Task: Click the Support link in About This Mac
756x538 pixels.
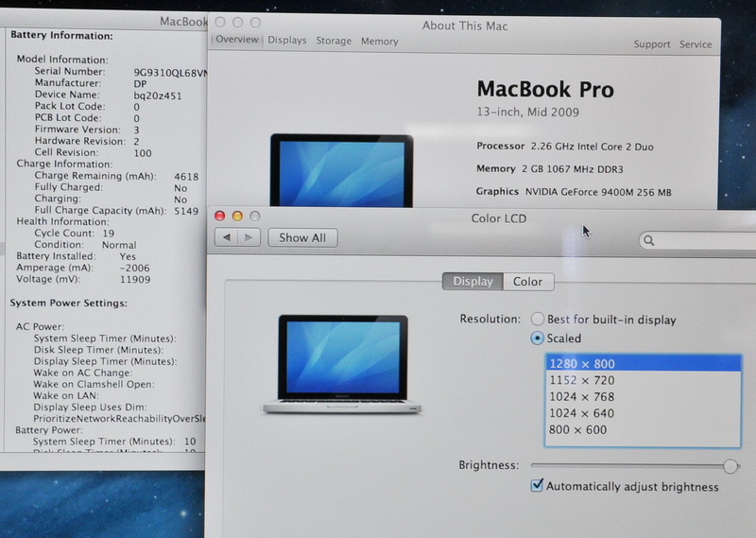Action: pyautogui.click(x=652, y=44)
